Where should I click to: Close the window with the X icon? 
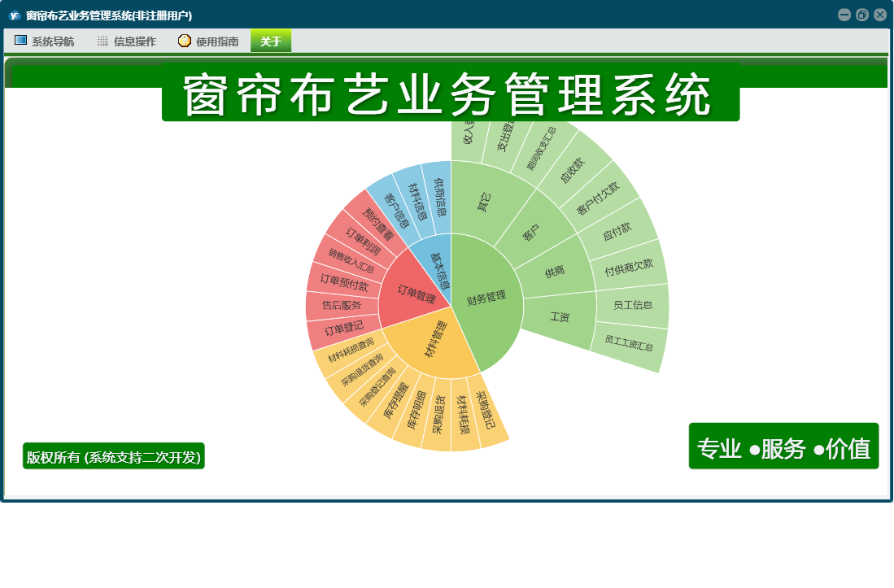880,15
